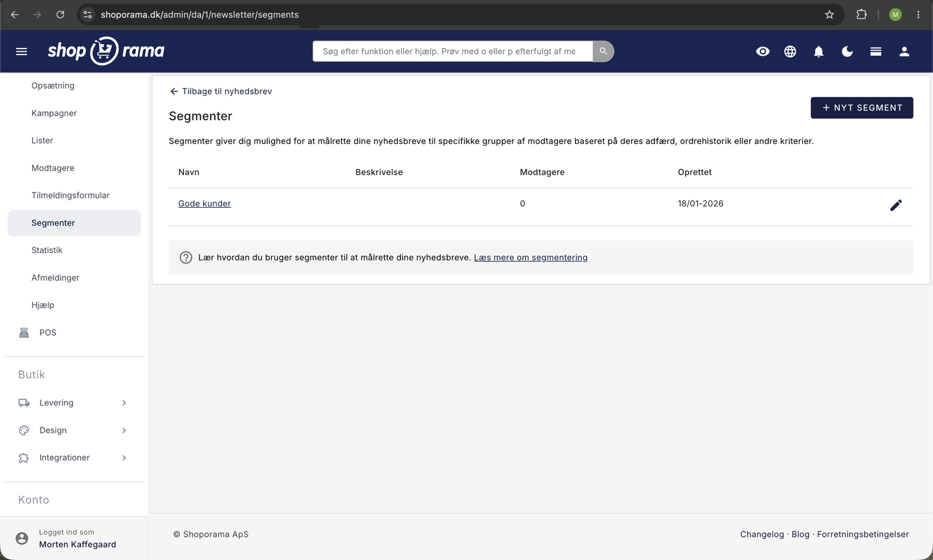Preview shop with the eye icon
The image size is (933, 560).
(763, 51)
